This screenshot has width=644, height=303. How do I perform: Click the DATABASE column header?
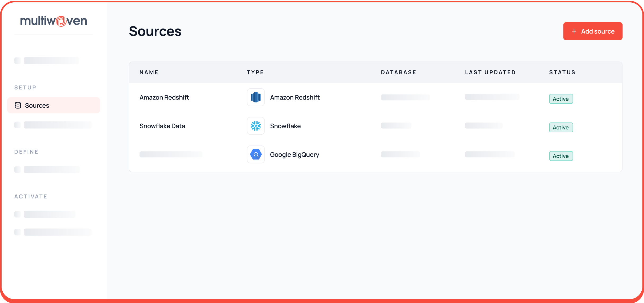399,72
